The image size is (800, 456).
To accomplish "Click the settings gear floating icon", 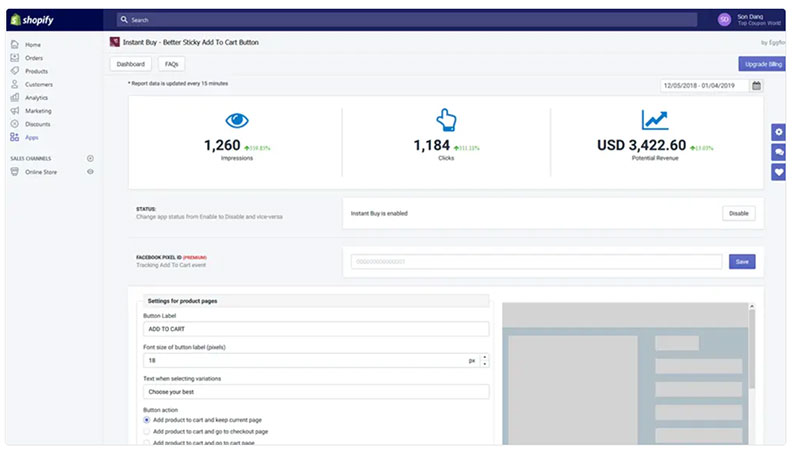I will coord(779,132).
